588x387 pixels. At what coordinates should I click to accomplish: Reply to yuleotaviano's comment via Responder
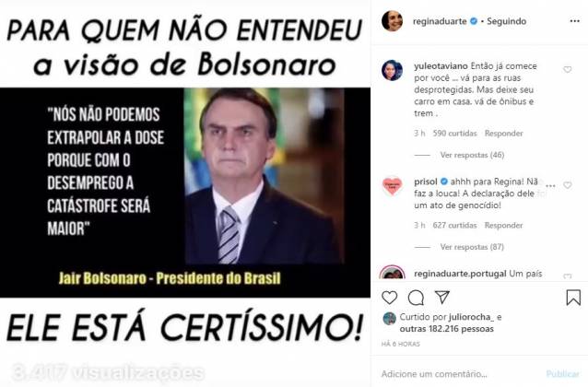pos(503,133)
